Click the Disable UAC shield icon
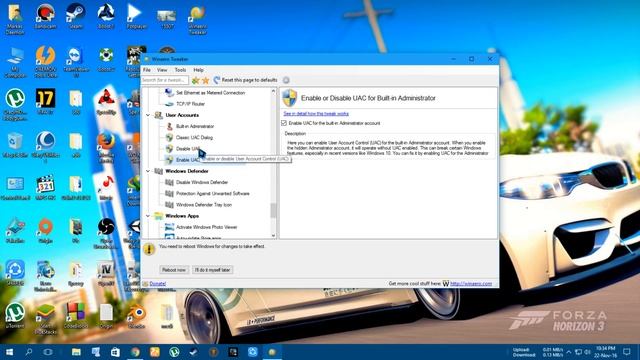 tap(169, 149)
